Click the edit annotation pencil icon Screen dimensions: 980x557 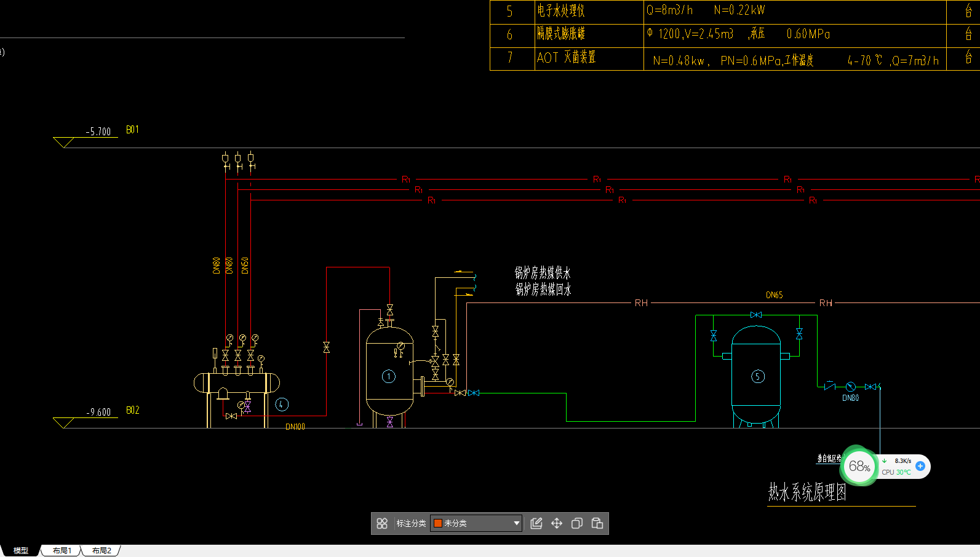point(536,523)
